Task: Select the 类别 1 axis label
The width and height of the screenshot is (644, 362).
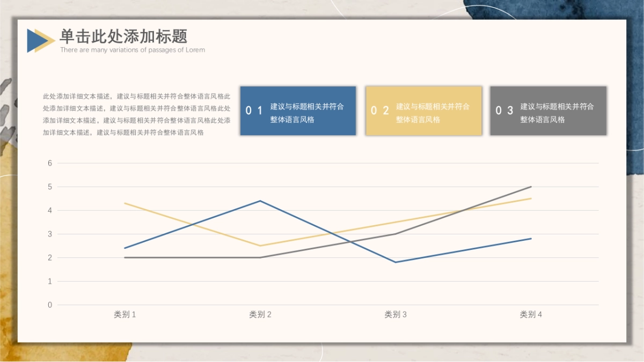Action: click(123, 314)
